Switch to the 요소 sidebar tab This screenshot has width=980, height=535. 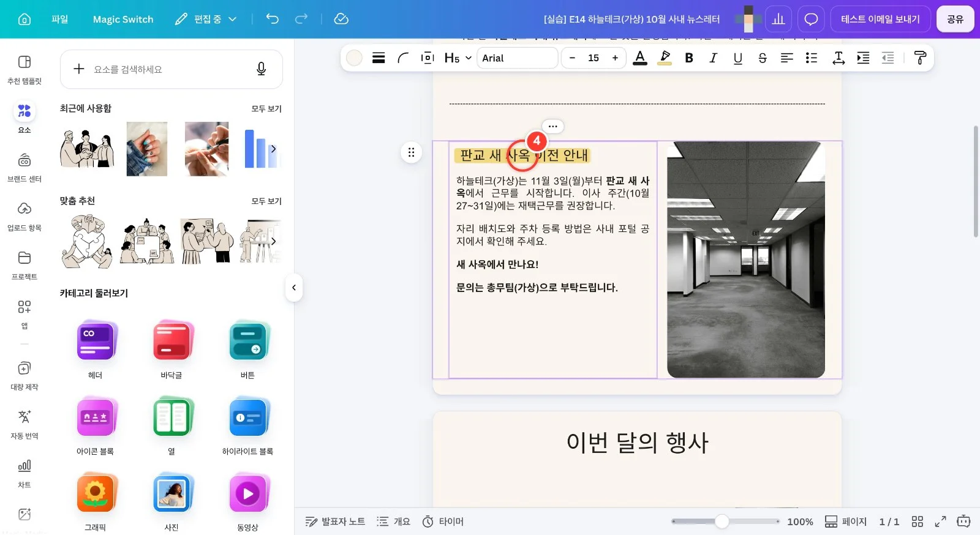pos(24,118)
